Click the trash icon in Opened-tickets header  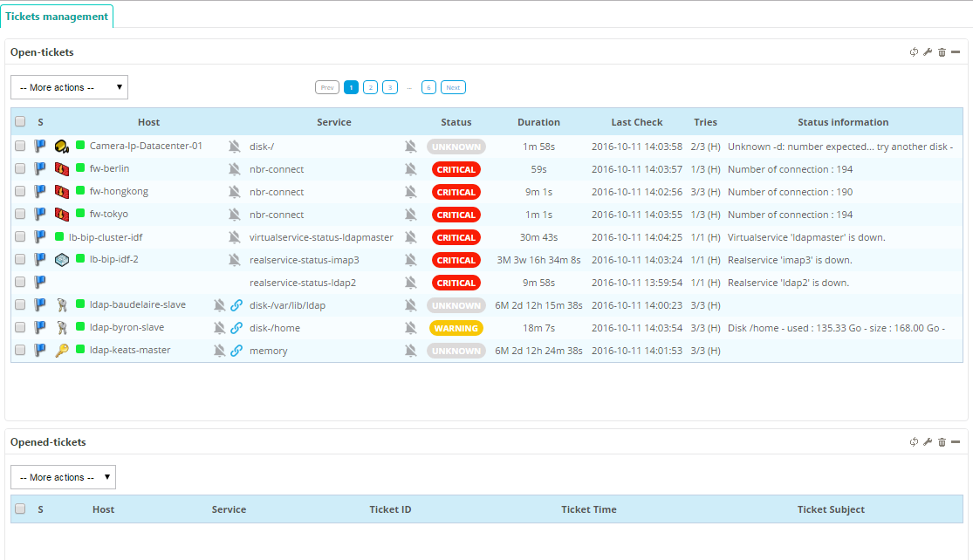pos(942,442)
